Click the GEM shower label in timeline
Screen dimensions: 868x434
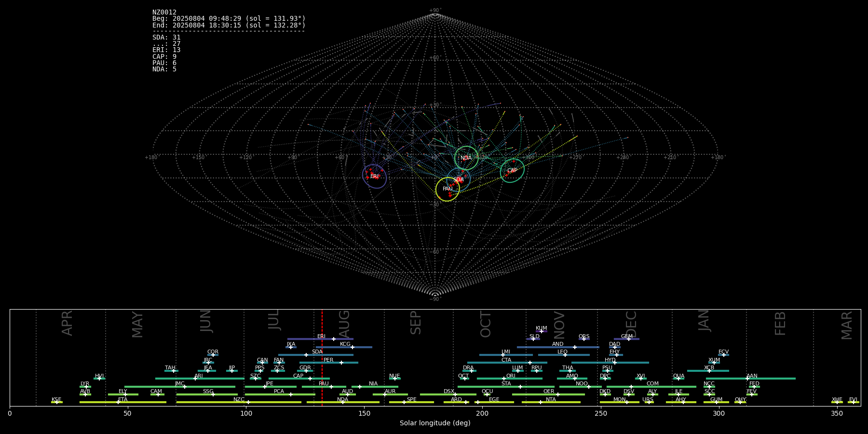pyautogui.click(x=627, y=337)
